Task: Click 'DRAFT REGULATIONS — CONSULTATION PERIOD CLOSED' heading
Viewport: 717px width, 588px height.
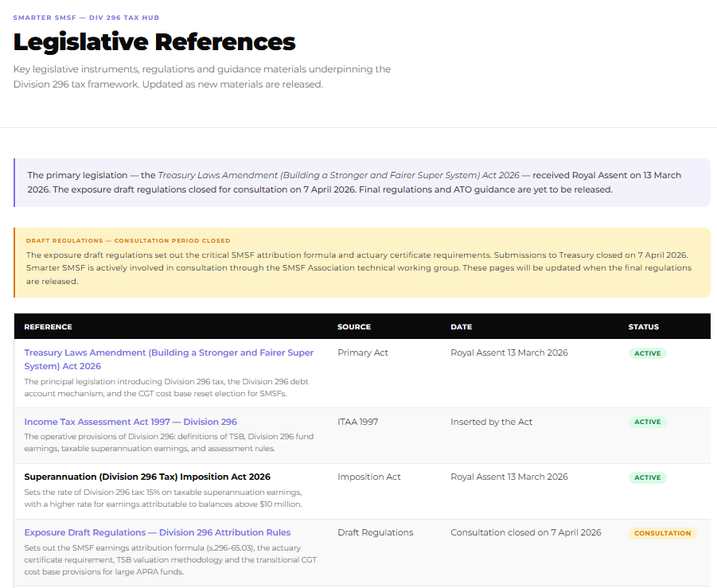Action: [x=128, y=240]
